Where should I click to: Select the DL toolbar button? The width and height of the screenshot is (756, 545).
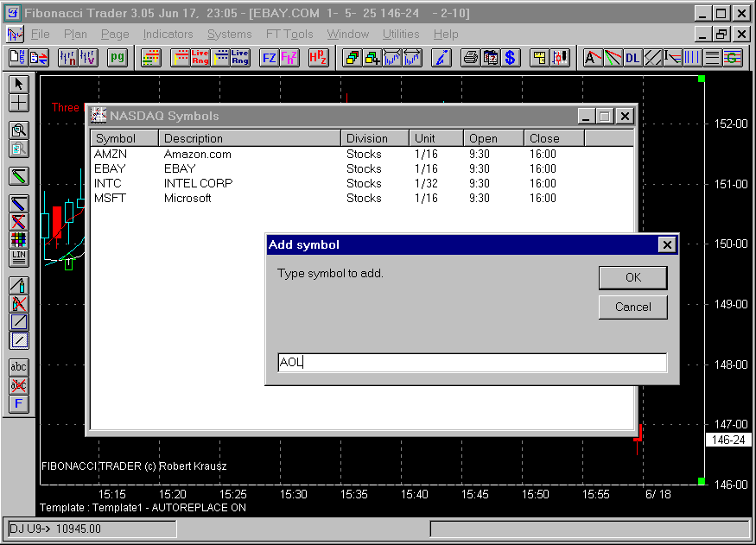pos(632,58)
